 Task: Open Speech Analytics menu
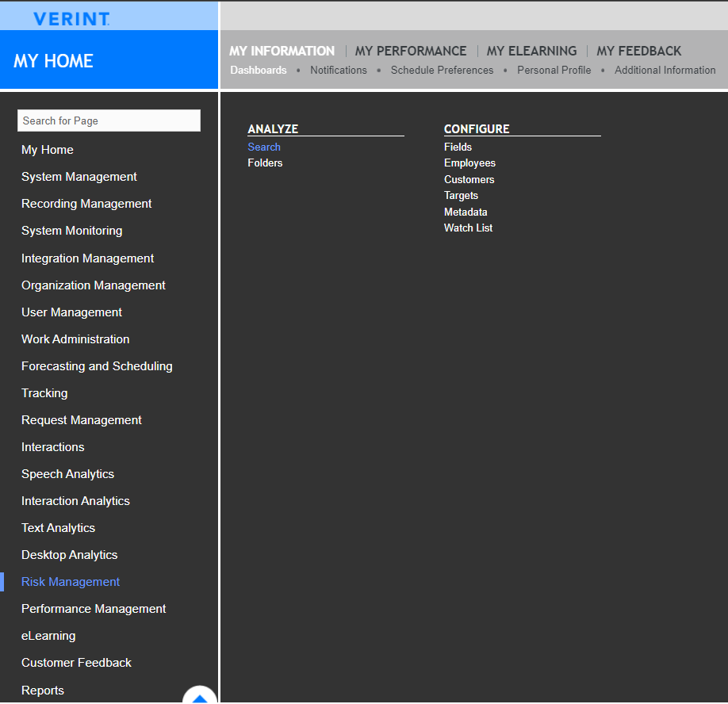click(67, 474)
